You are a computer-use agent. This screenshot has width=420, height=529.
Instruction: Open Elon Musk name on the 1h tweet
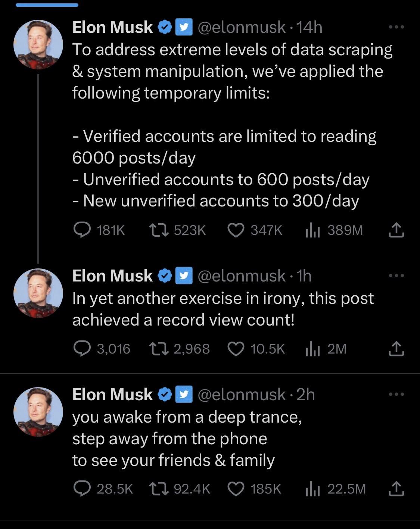[112, 276]
